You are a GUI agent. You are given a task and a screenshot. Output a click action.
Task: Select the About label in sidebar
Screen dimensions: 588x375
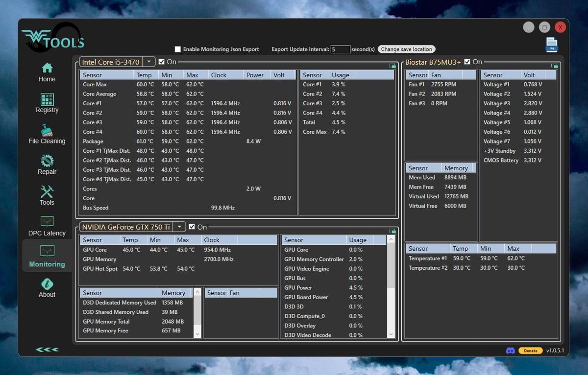click(x=47, y=295)
